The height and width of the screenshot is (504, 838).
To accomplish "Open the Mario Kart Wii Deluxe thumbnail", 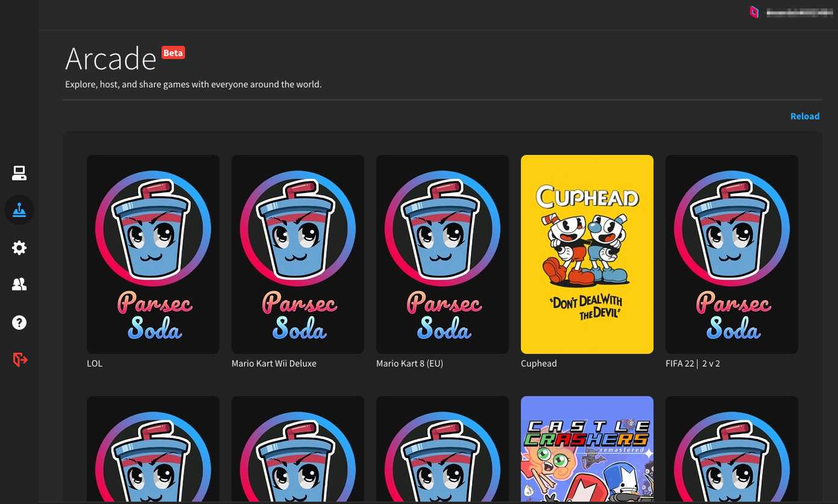I will coord(298,254).
